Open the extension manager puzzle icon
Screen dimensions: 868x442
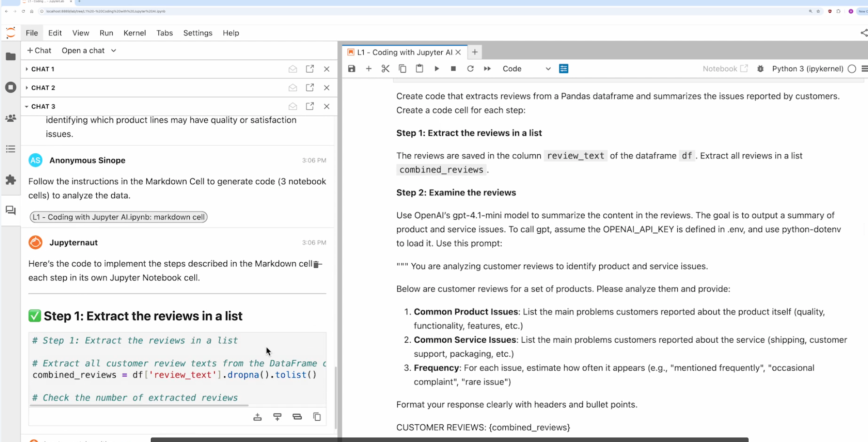click(x=10, y=180)
